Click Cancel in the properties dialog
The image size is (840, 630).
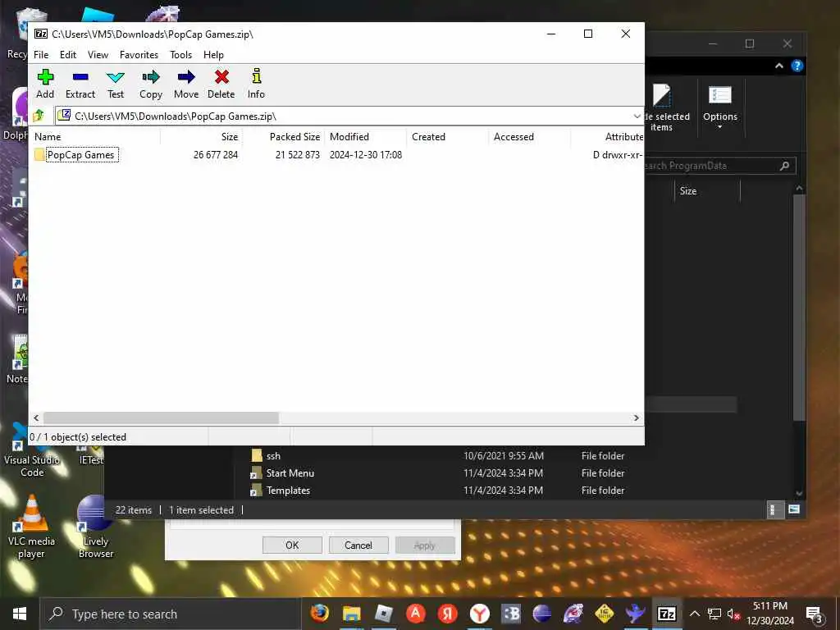358,546
